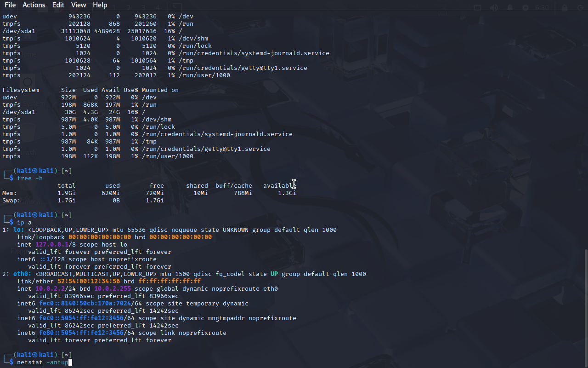Click the broadcast address 10.0.2.255

click(x=113, y=289)
